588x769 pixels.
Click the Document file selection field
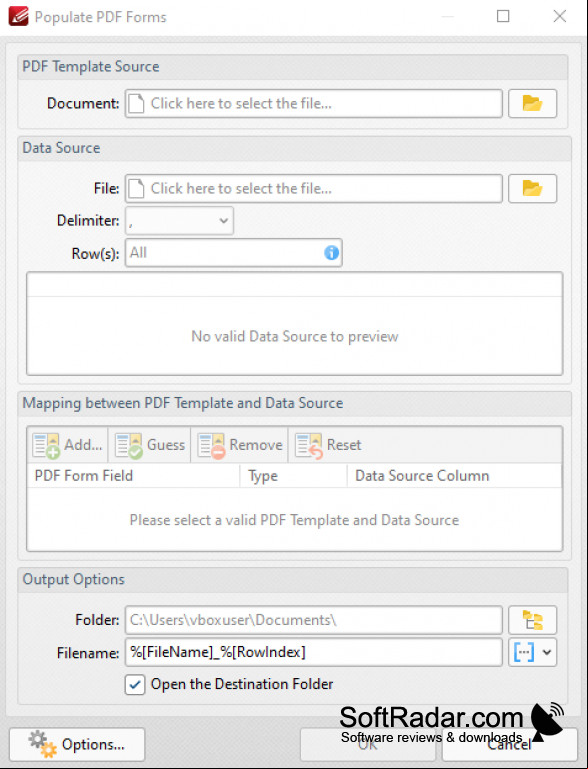tap(314, 103)
